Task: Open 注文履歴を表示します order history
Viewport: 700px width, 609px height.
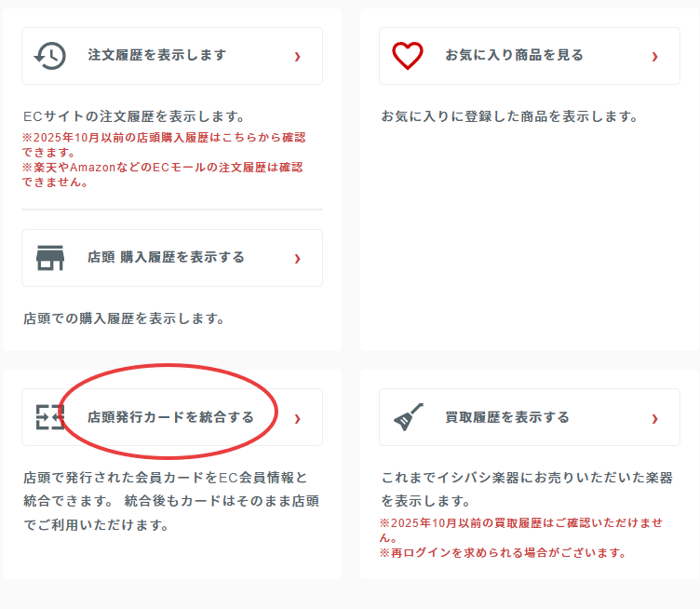Action: [156, 56]
